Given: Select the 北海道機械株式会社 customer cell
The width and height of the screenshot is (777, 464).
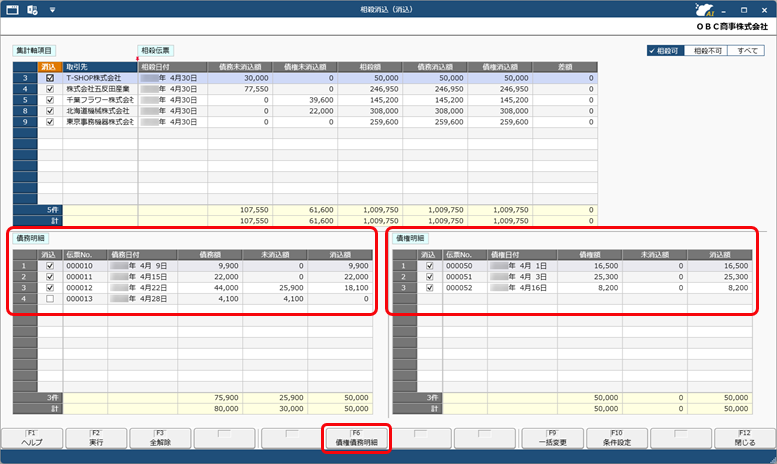Looking at the screenshot, I should point(100,111).
